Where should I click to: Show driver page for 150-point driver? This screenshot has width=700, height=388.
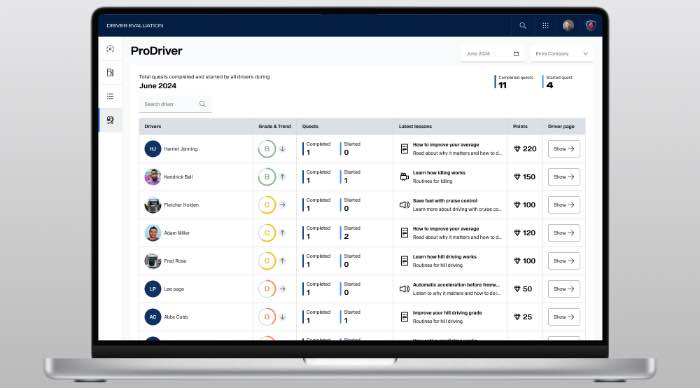click(564, 177)
